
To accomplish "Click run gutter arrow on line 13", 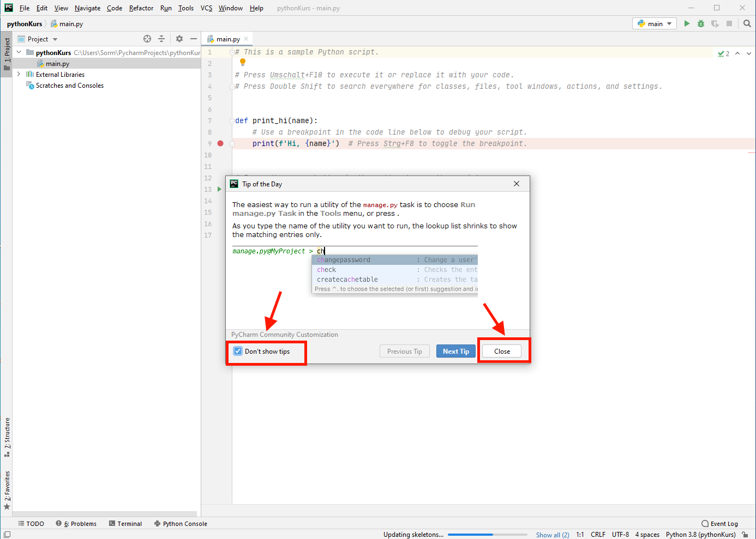I will 219,189.
